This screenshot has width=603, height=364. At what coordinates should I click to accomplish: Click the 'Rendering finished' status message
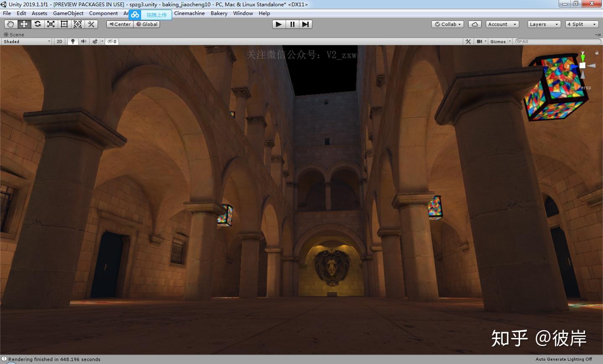(54, 359)
